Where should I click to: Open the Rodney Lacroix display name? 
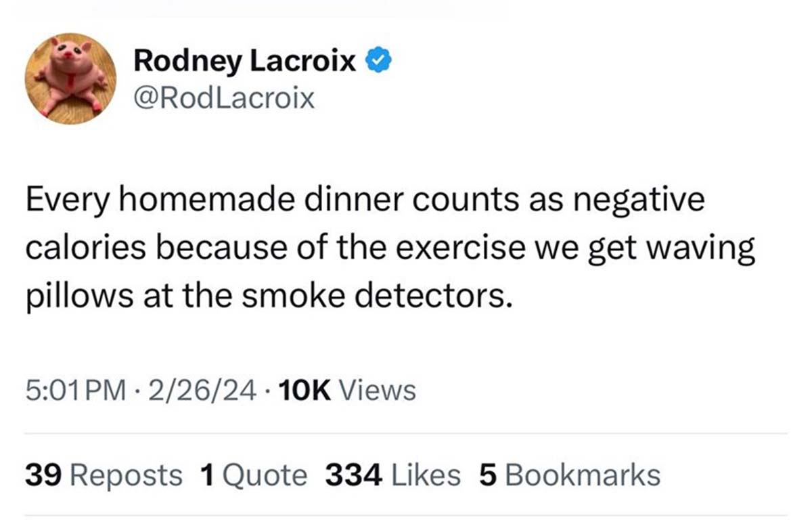tap(244, 62)
